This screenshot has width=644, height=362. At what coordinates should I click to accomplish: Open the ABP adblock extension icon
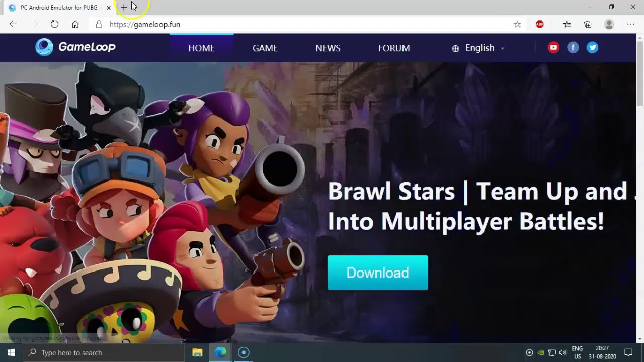click(x=540, y=24)
